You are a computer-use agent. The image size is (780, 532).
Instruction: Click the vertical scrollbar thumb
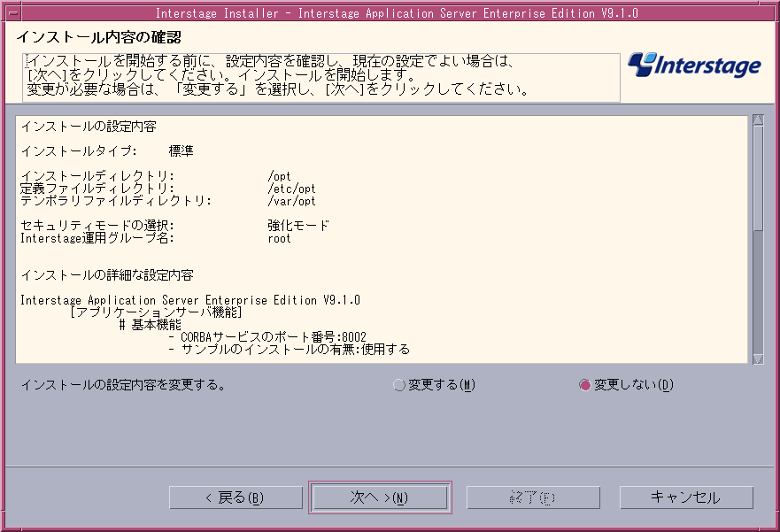(758, 178)
